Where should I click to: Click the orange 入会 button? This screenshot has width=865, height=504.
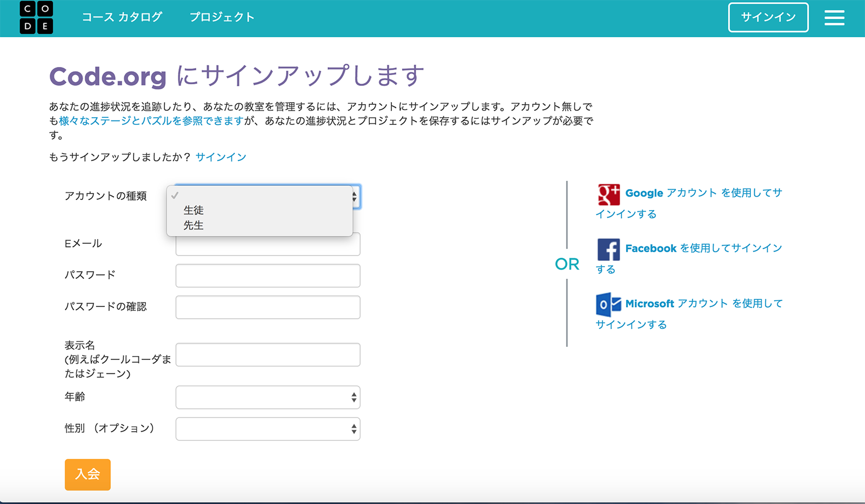click(88, 475)
